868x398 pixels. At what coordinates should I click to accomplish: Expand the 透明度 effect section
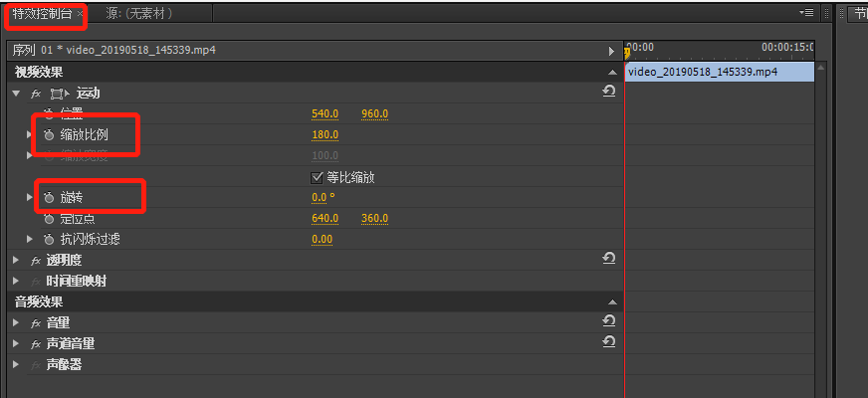coord(16,260)
